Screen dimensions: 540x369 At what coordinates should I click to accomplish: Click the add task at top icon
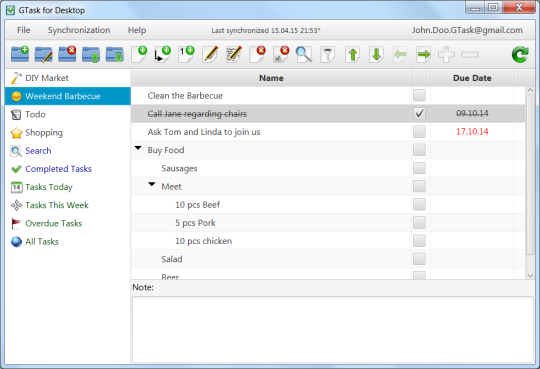(x=186, y=54)
